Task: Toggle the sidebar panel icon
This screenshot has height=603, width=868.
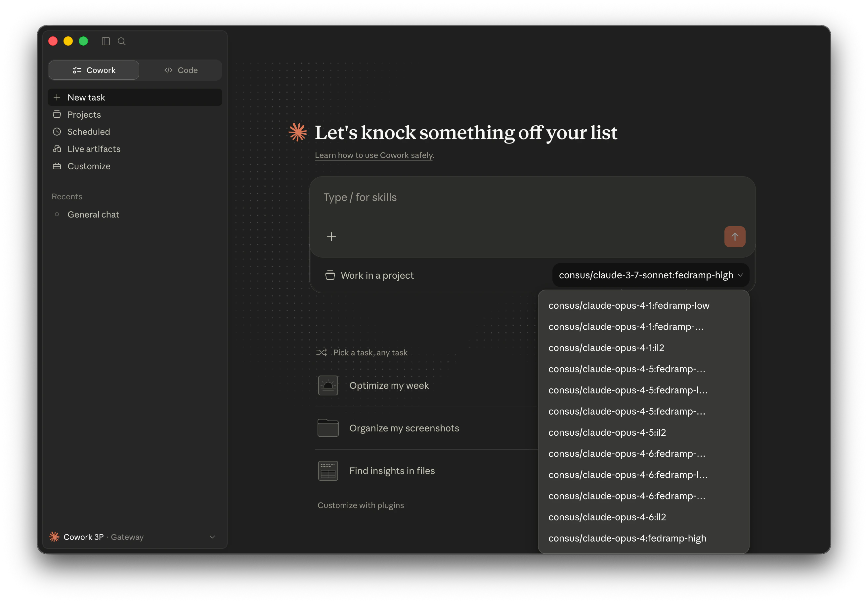Action: (106, 41)
